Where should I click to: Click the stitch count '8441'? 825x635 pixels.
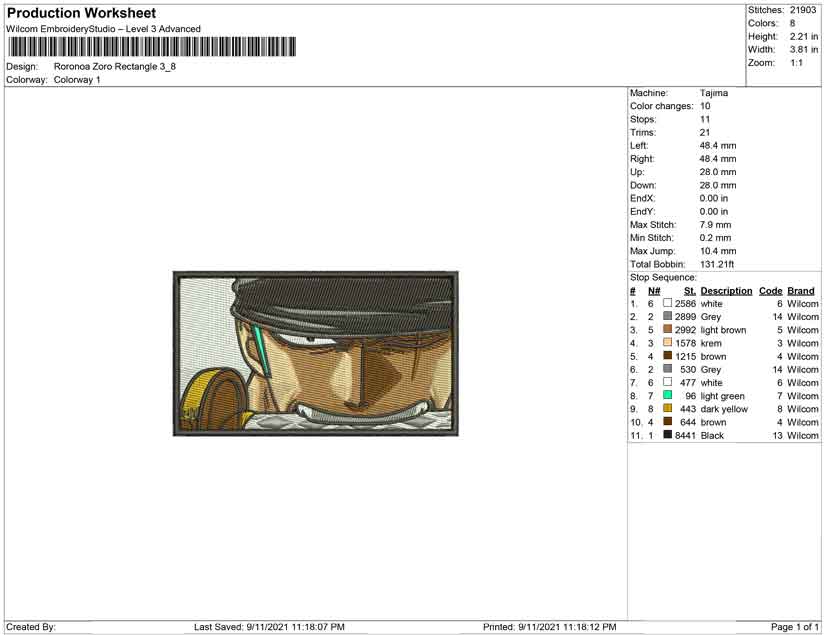(686, 436)
